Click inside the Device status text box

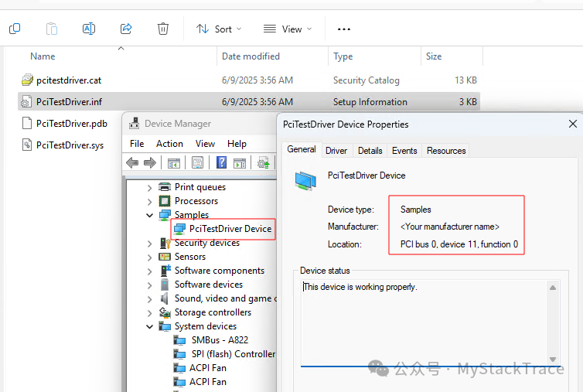pos(424,323)
